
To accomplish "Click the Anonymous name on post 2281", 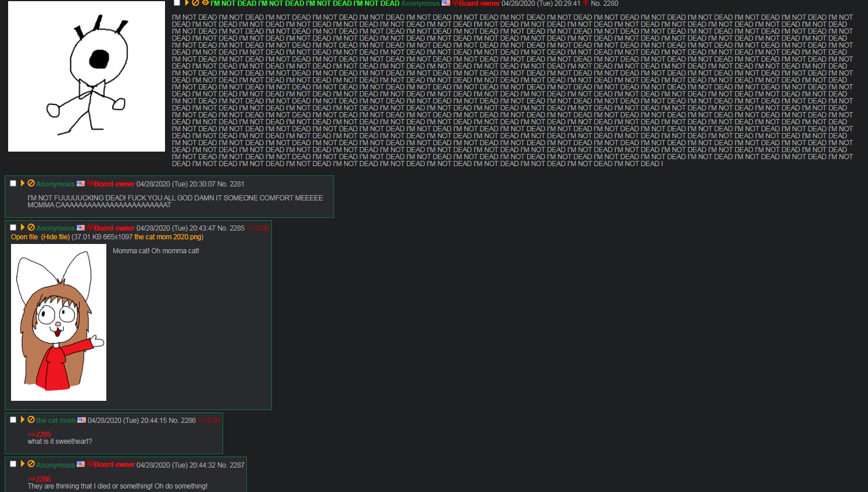I will [x=55, y=184].
